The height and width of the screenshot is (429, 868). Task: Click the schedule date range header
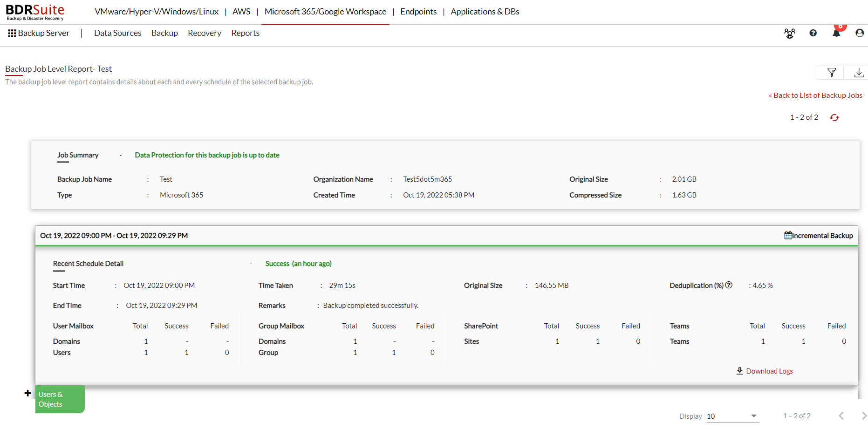tap(114, 236)
